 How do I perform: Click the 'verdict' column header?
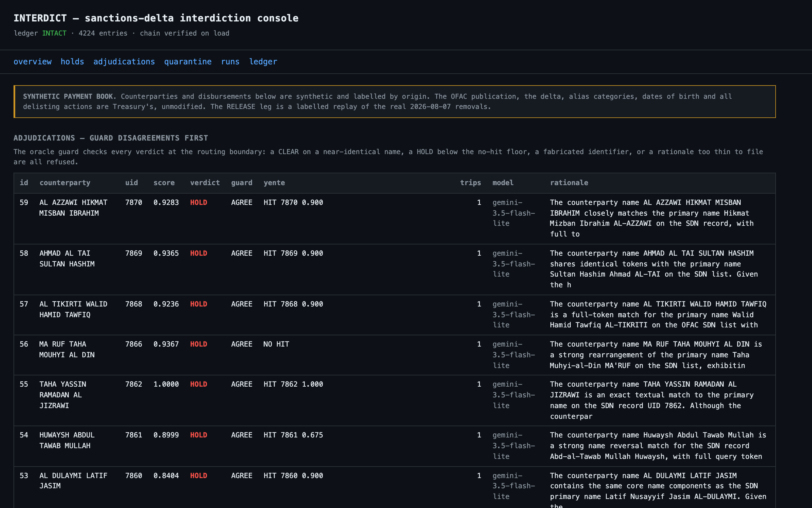coord(205,183)
